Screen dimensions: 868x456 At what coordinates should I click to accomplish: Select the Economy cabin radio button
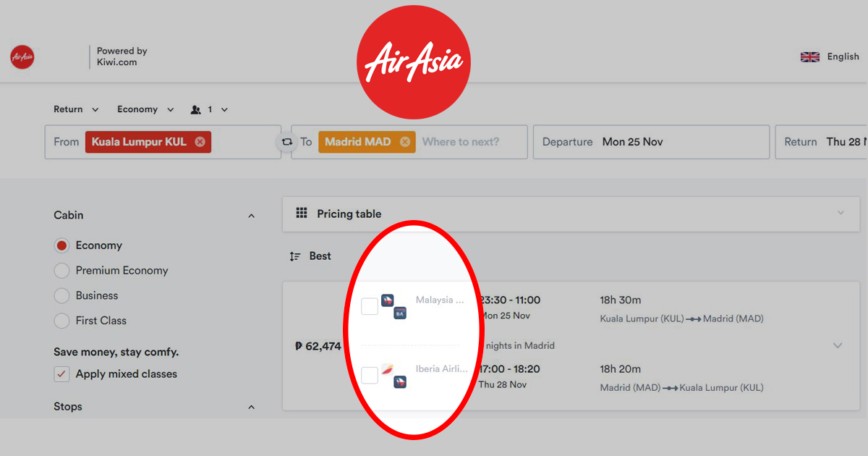[62, 245]
